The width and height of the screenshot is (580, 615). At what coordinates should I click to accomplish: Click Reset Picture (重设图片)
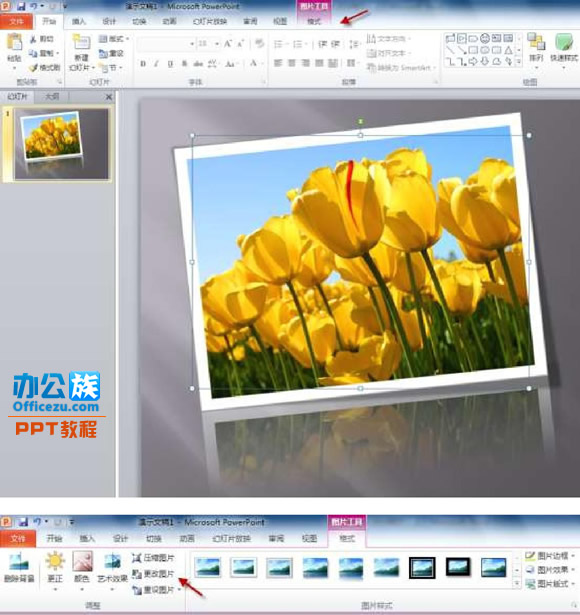[153, 590]
